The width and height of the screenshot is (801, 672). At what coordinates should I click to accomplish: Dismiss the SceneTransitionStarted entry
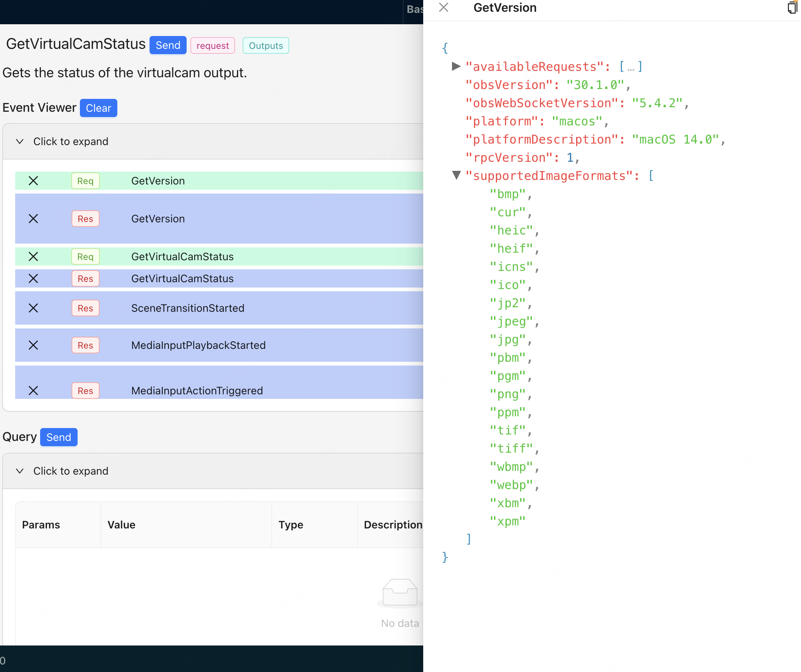33,308
